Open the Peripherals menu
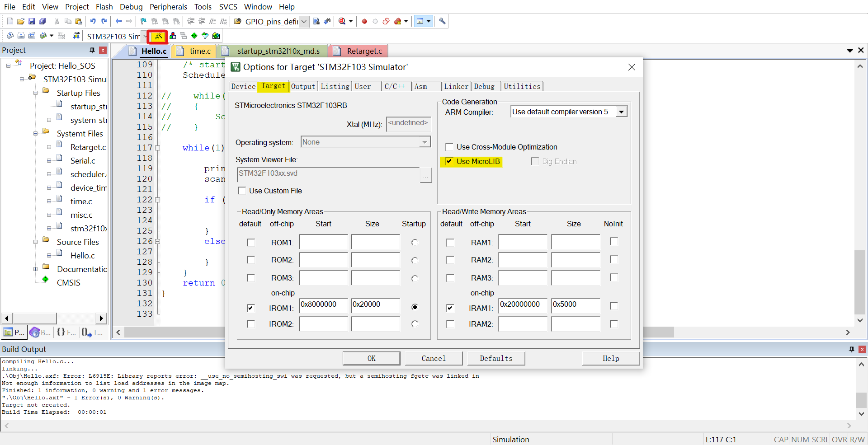The width and height of the screenshot is (868, 445). click(x=168, y=7)
